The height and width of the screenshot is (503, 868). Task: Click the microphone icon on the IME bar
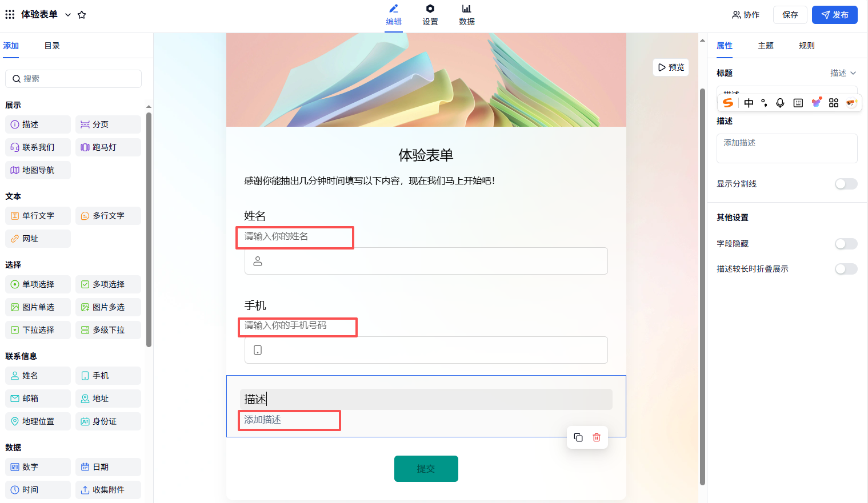tap(780, 103)
